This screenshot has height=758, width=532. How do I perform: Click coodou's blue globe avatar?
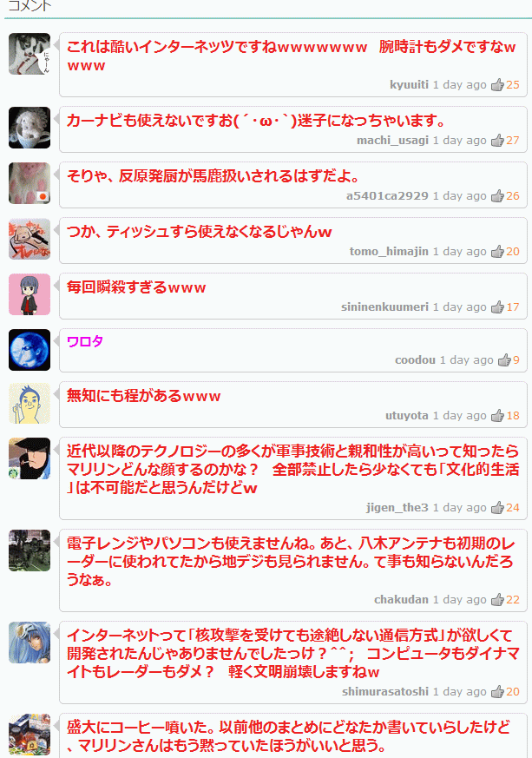[x=30, y=350]
